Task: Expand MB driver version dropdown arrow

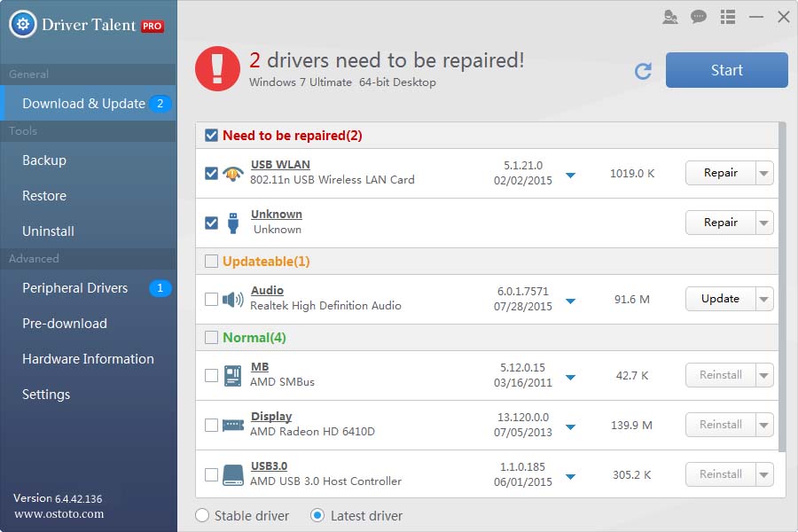Action: tap(570, 377)
